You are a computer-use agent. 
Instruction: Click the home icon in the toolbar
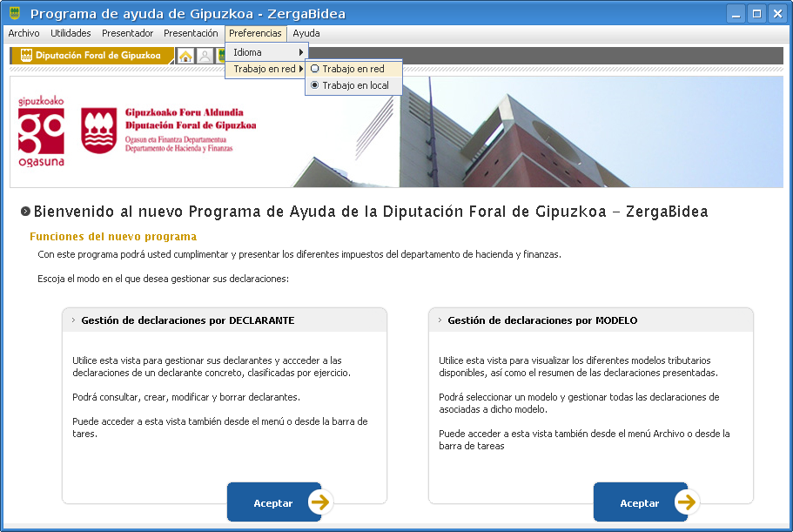pyautogui.click(x=184, y=54)
